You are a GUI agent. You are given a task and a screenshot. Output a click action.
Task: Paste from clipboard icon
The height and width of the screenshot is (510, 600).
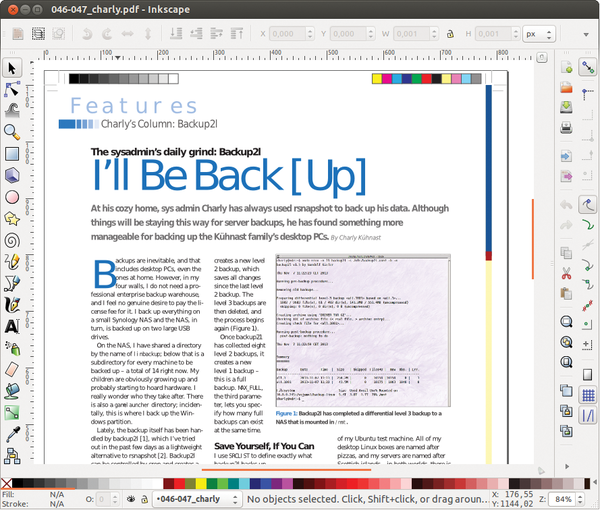566,293
